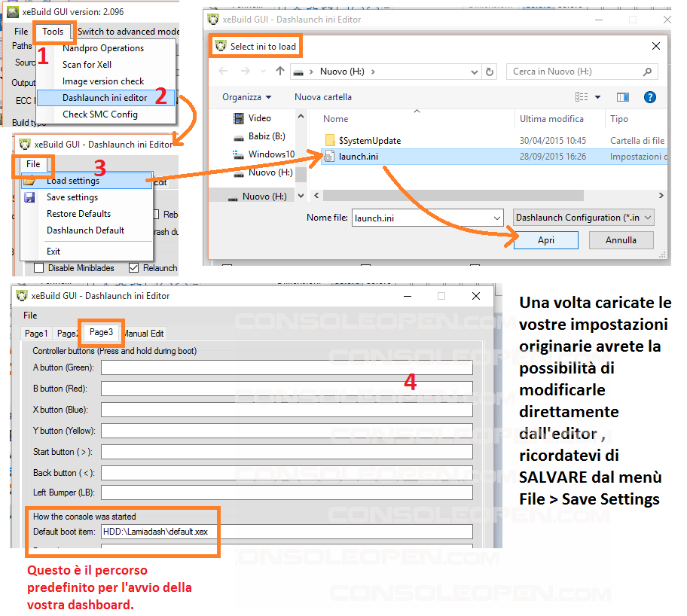This screenshot has width=687, height=616.
Task: Click the refresh icon in address bar
Action: 490,72
